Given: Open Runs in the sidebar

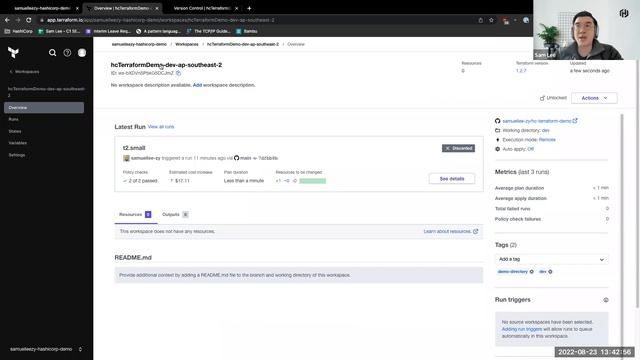Looking at the screenshot, I should coord(13,119).
